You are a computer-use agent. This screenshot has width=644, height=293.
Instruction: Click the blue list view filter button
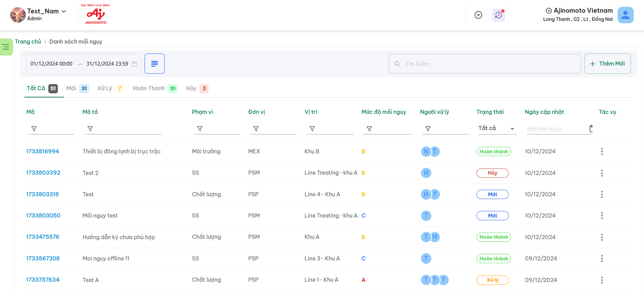pos(154,63)
